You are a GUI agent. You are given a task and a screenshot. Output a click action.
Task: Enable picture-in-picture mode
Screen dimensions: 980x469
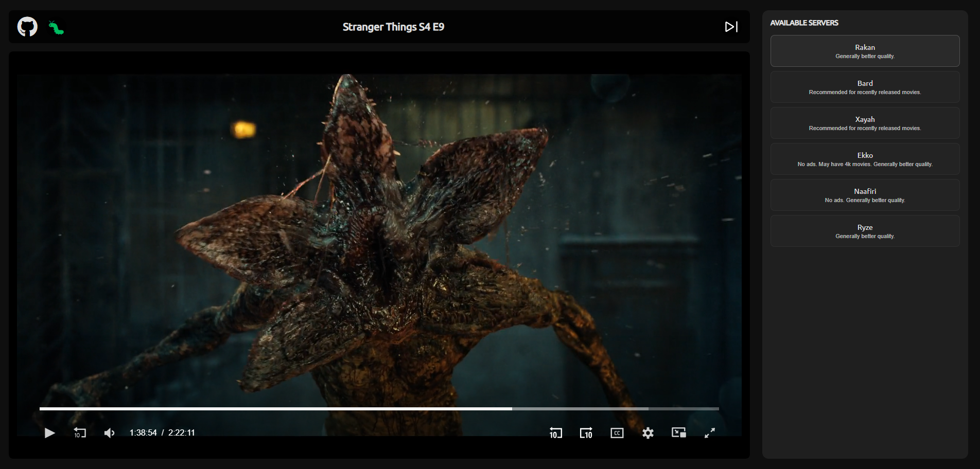point(679,433)
